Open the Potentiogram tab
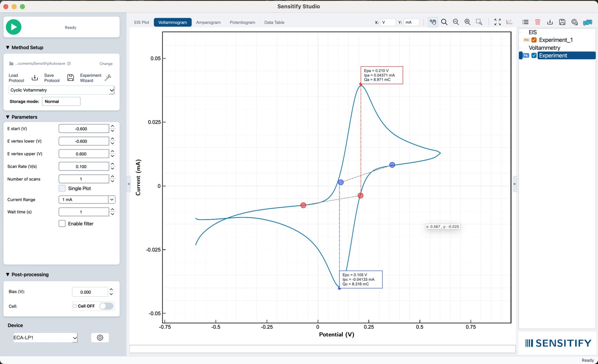The height and width of the screenshot is (364, 598). (242, 22)
